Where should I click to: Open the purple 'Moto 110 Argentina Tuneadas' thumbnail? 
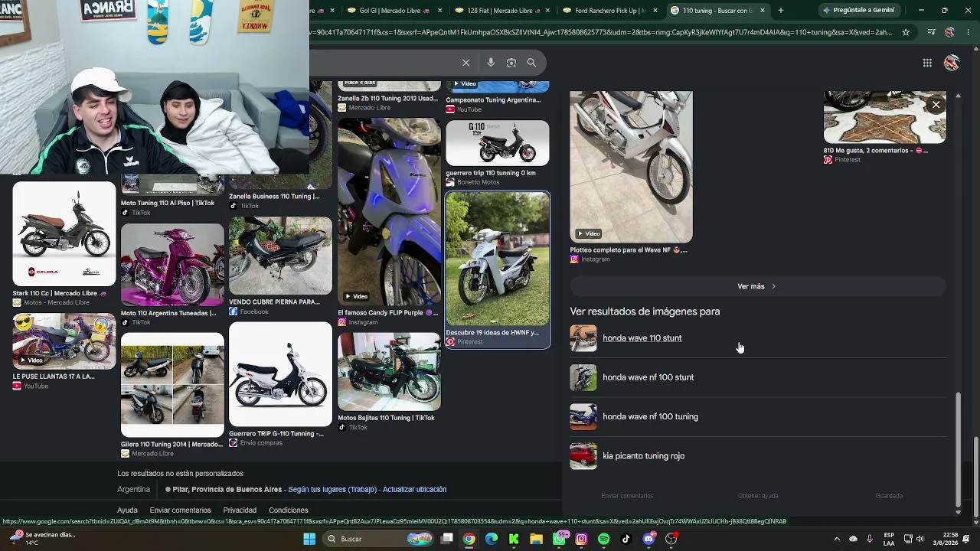(x=172, y=265)
